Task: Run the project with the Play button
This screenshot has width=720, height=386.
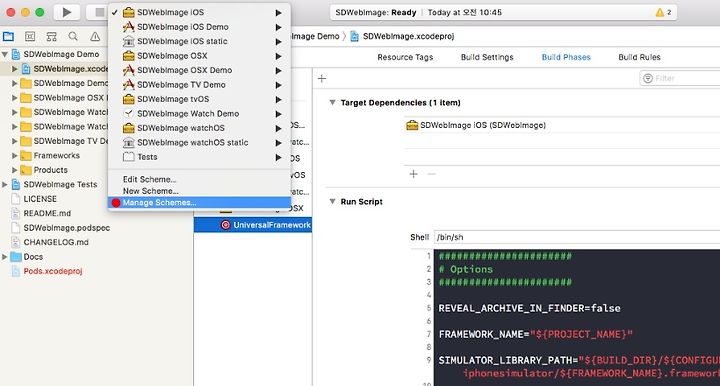Action: [67, 12]
